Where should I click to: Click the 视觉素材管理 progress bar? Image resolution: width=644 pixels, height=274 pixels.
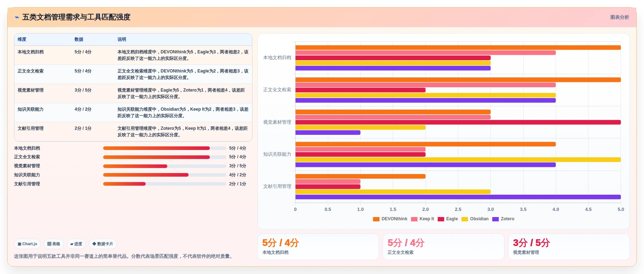click(164, 166)
